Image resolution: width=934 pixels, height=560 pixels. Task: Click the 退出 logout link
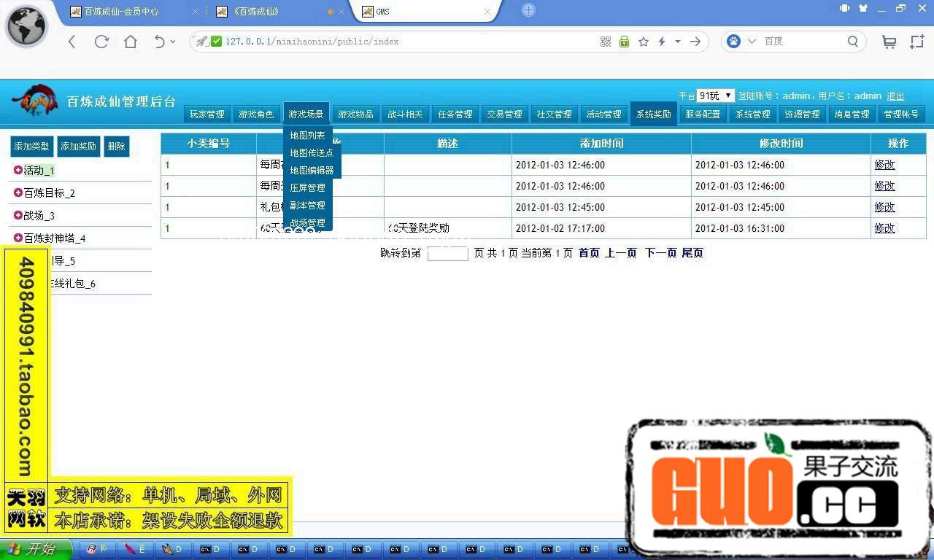[x=895, y=96]
